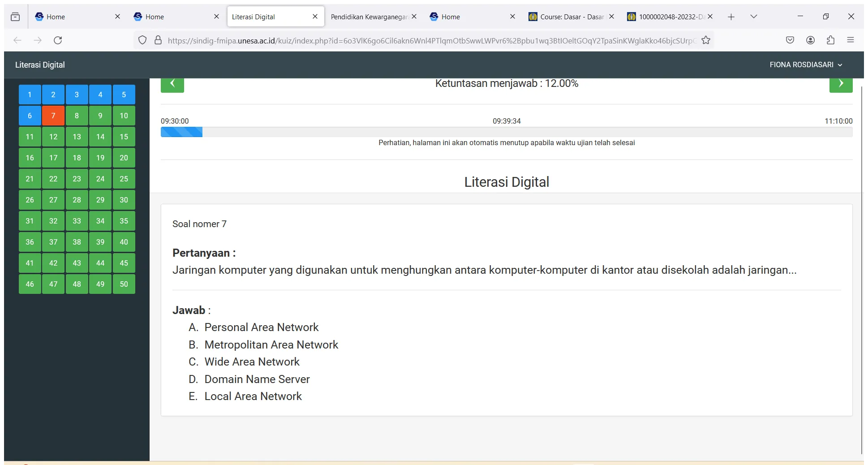Click the 'Soal nomer 7' label
This screenshot has width=868, height=465.
point(199,224)
